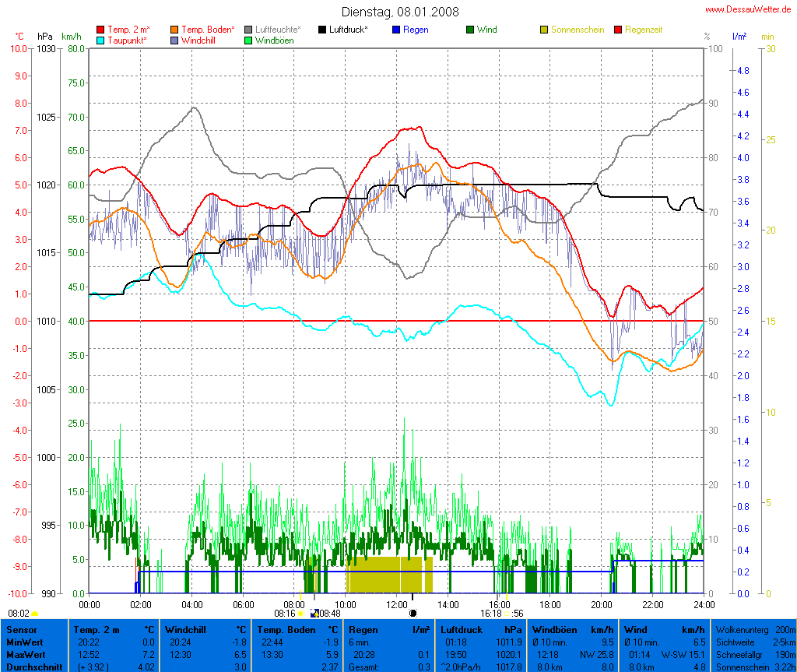
Task: Click the purple Windchill legend square
Action: point(174,40)
